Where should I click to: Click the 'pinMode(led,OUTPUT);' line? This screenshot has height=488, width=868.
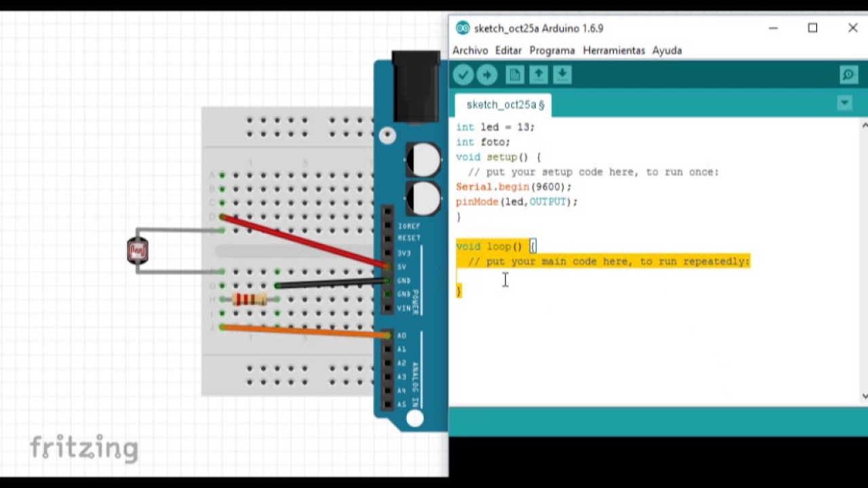click(x=517, y=201)
